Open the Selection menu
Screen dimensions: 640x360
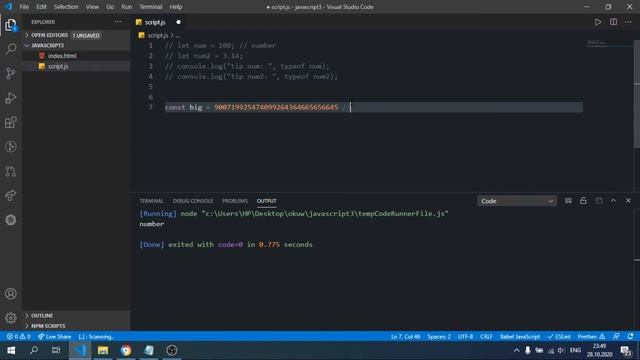(66, 7)
